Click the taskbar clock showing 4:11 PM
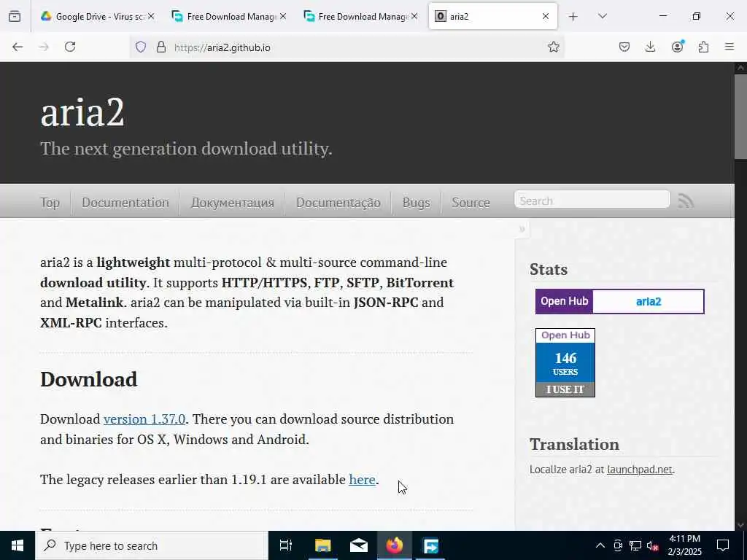 pos(684,545)
